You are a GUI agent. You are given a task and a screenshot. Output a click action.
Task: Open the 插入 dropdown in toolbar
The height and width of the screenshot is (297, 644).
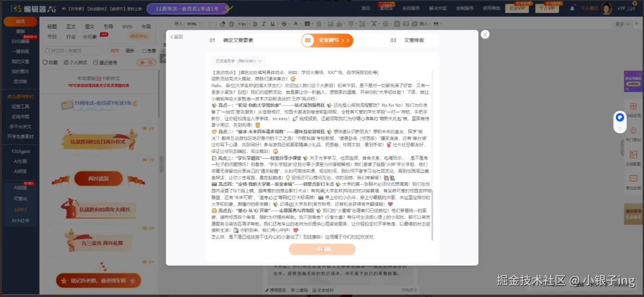pos(426,24)
